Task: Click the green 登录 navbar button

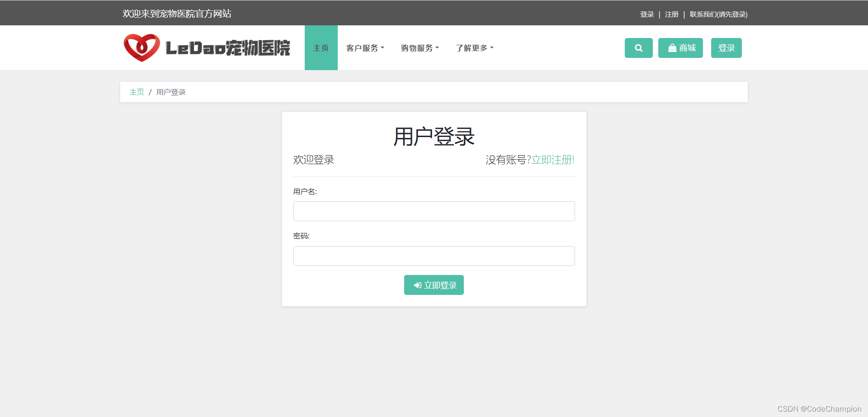Action: pyautogui.click(x=726, y=47)
